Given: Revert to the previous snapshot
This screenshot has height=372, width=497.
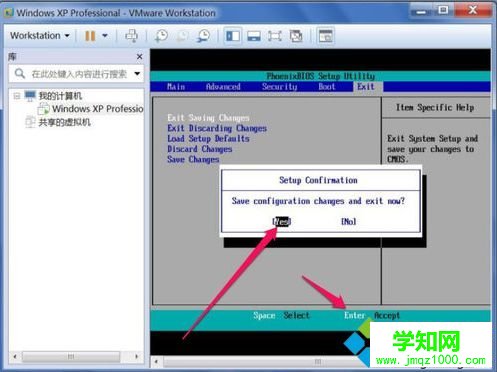Looking at the screenshot, I should click(x=183, y=36).
